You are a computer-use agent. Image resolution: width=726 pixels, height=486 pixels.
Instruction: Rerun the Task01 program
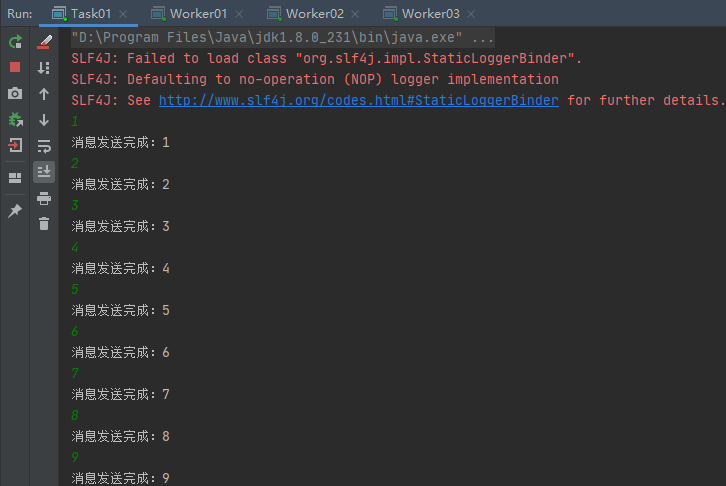tap(15, 42)
